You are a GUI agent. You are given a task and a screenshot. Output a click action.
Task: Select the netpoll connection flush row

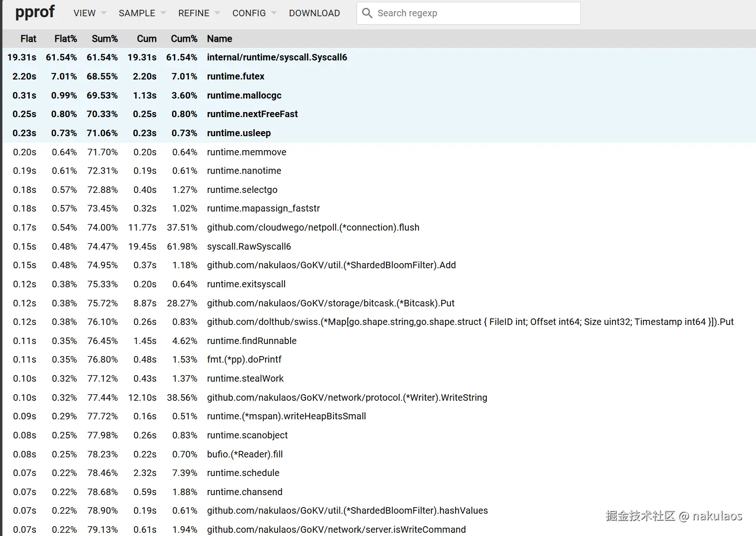[313, 227]
